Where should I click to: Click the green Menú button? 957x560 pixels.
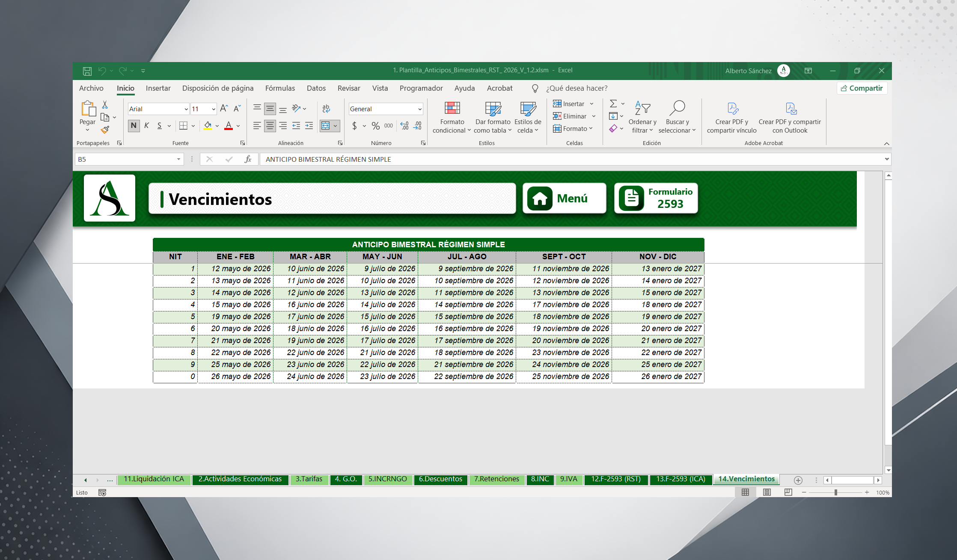pyautogui.click(x=564, y=199)
